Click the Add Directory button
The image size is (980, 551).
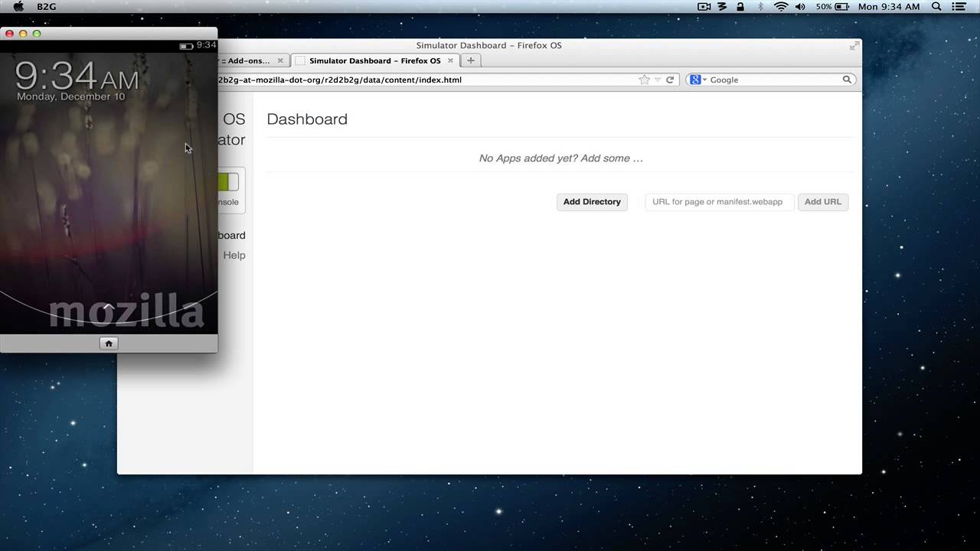point(592,202)
